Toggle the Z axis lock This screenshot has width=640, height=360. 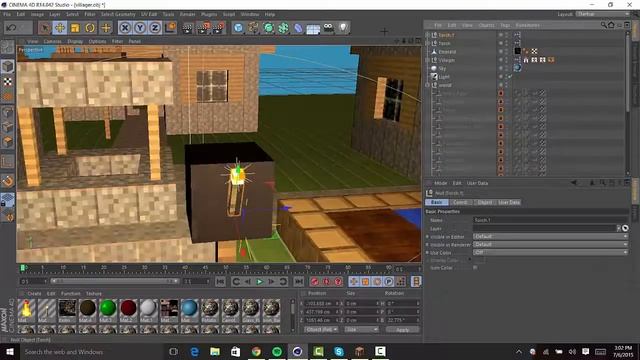click(x=155, y=28)
